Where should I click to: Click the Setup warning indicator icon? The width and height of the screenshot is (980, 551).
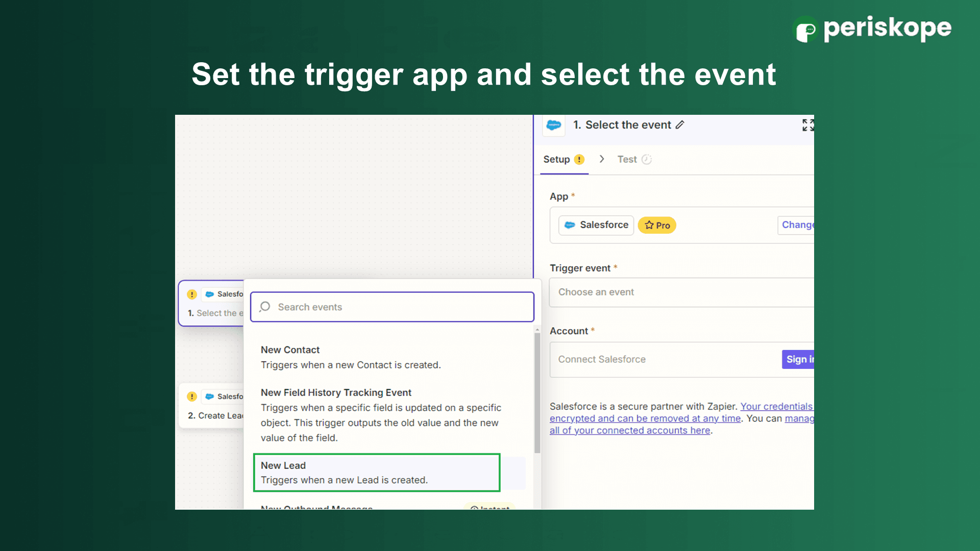579,160
